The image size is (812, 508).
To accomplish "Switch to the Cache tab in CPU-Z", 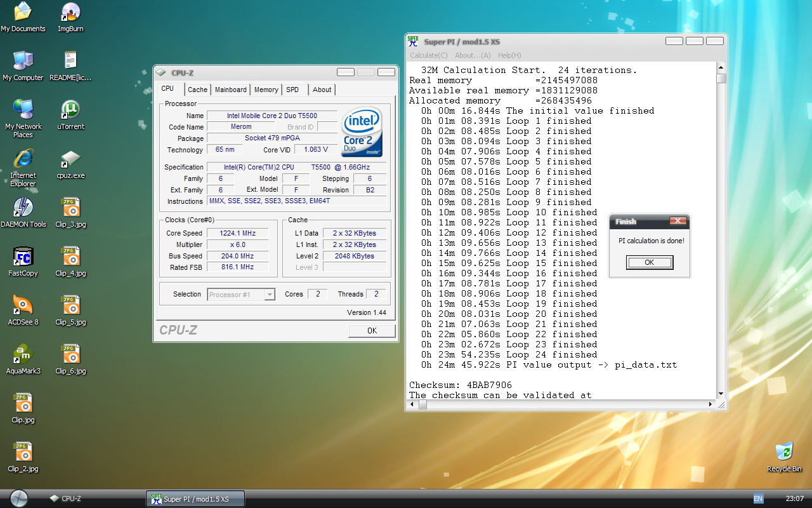I will pos(197,90).
